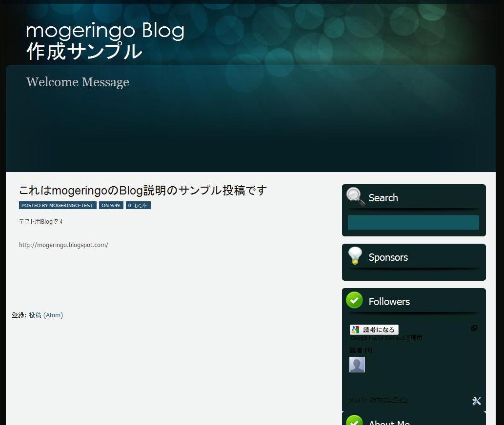Viewport: 504px width, 425px height.
Task: Click the green checkmark Followers icon
Action: [354, 300]
